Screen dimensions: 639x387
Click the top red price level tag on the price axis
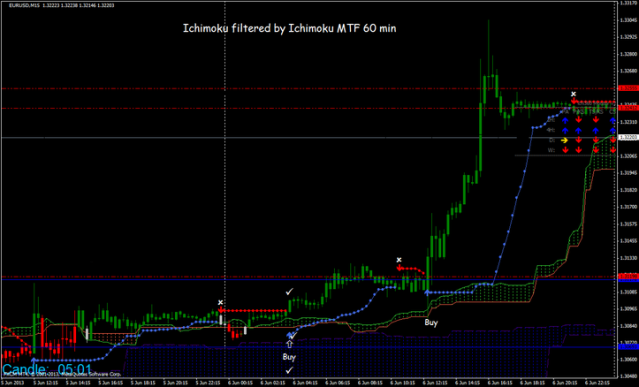coord(628,88)
